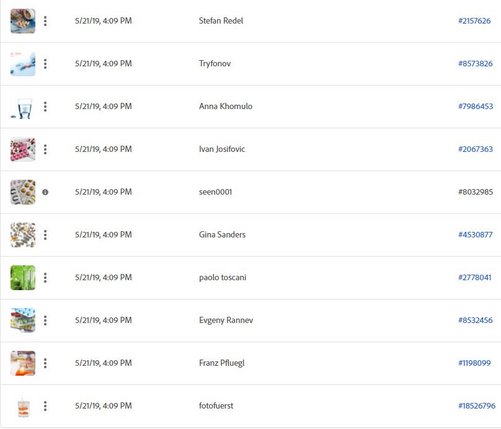Open asset link #2157626
501x429 pixels.
point(474,21)
